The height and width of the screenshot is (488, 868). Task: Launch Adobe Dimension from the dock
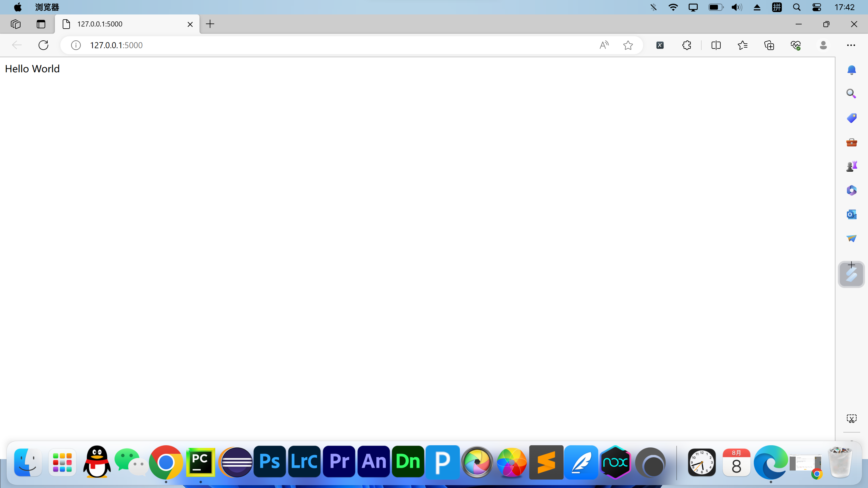408,461
